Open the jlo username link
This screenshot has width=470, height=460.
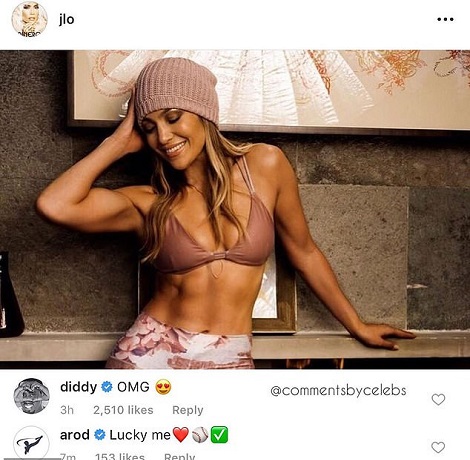tap(66, 19)
